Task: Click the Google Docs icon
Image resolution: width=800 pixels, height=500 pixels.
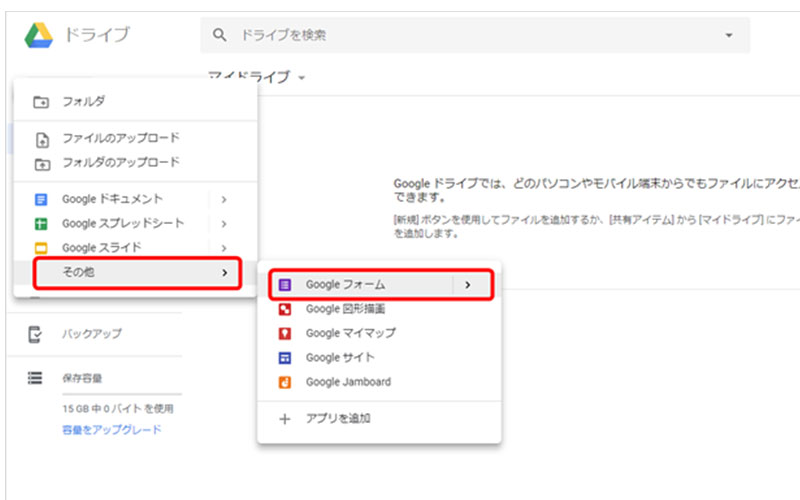Action: pos(41,199)
